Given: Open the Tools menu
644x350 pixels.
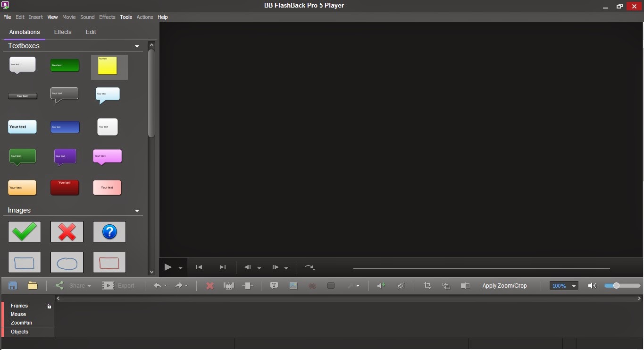Looking at the screenshot, I should click(126, 17).
